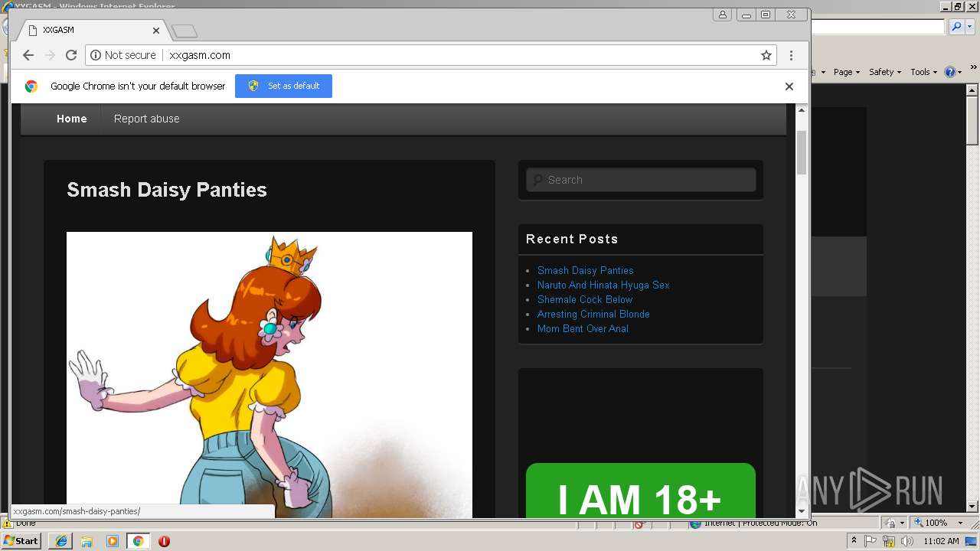Image resolution: width=980 pixels, height=551 pixels.
Task: Close the XXGASM tab
Action: (x=156, y=31)
